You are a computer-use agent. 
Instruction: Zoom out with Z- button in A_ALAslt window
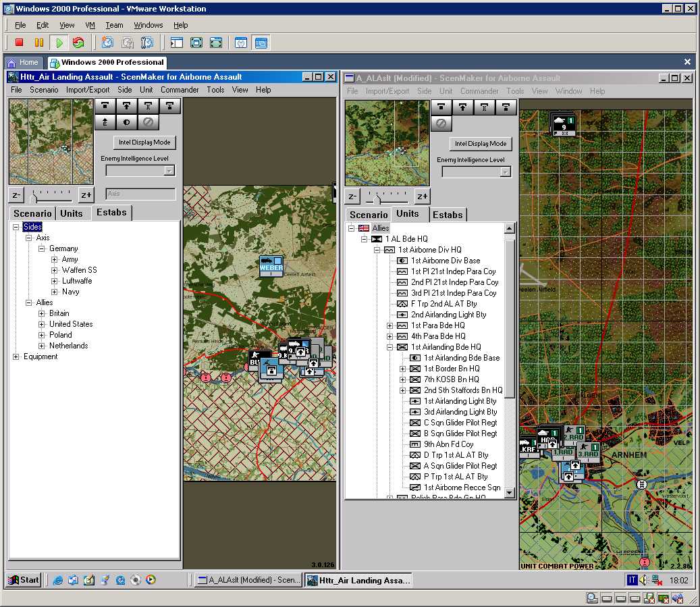click(x=352, y=196)
